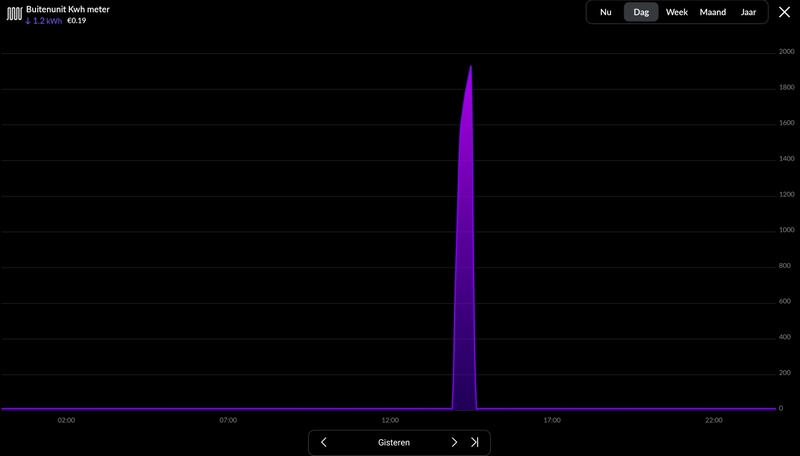
Task: Click the 07:00 time axis label
Action: [228, 420]
